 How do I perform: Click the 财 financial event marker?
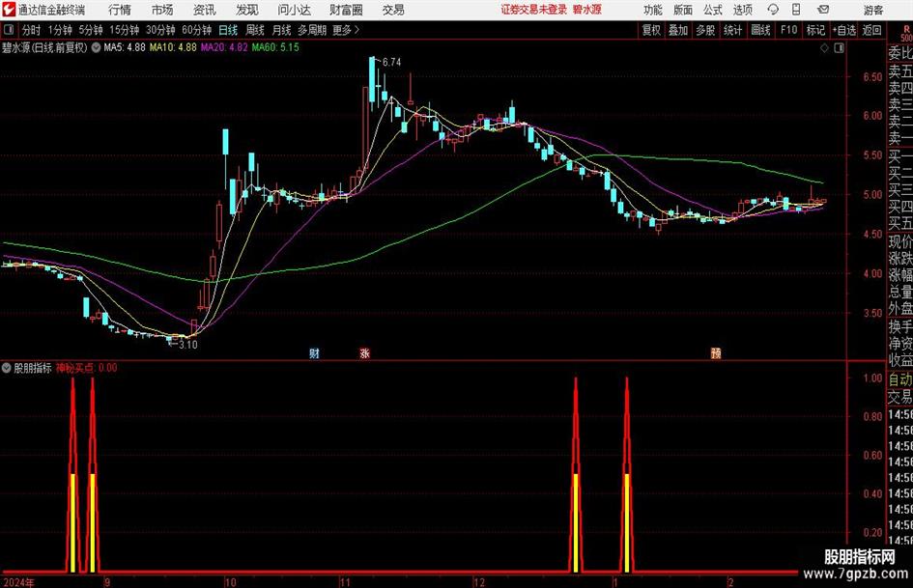[x=314, y=353]
